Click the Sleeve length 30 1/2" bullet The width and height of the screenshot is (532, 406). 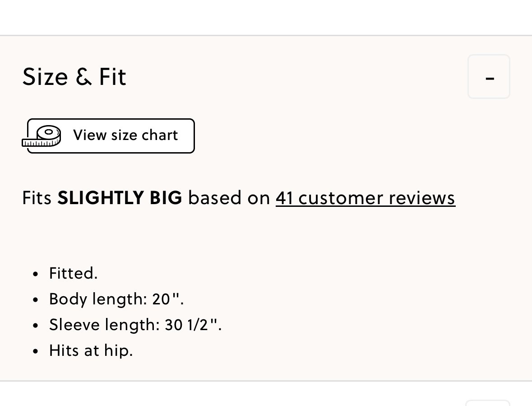coord(135,325)
